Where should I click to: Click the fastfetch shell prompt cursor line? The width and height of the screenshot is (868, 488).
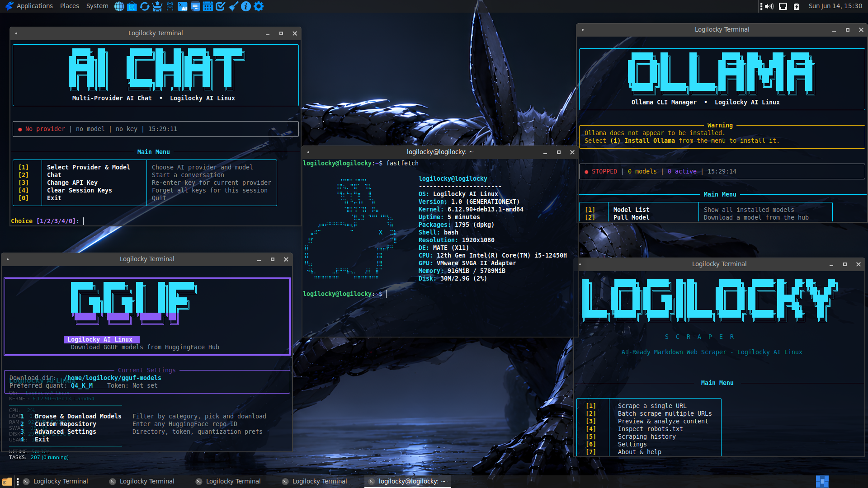coord(345,294)
